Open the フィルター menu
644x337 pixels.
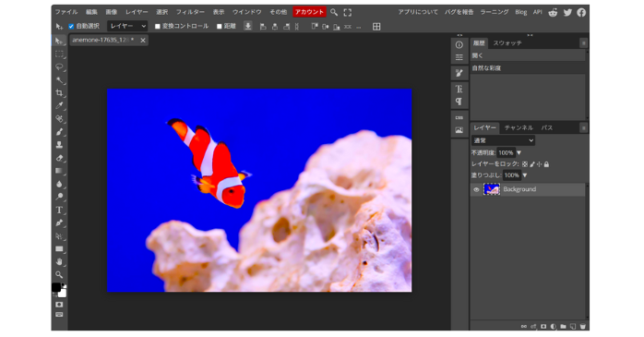coord(190,12)
